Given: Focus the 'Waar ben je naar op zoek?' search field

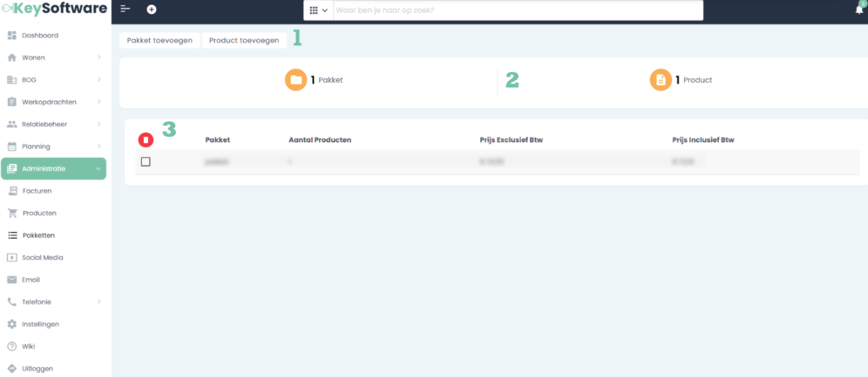Looking at the screenshot, I should (518, 10).
